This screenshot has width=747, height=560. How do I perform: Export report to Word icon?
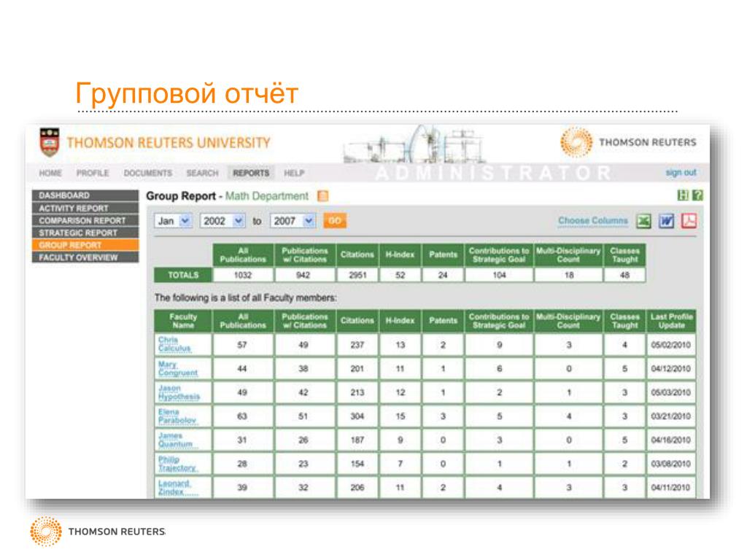tap(667, 221)
